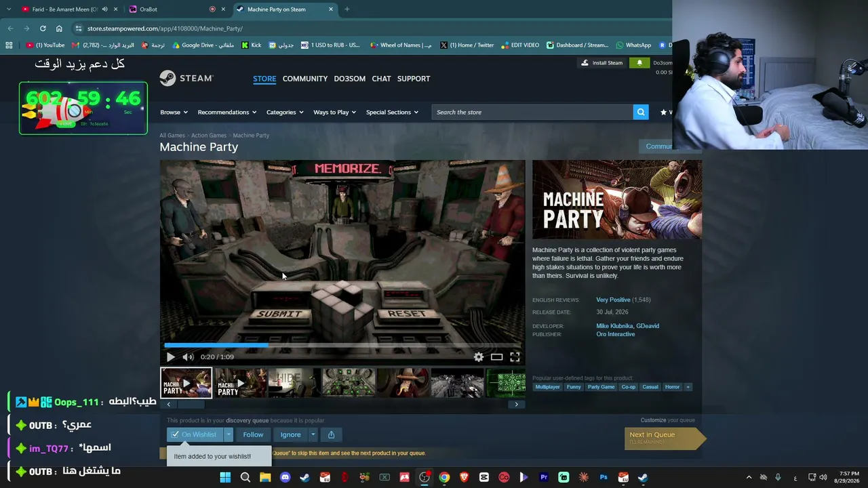
Task: Open the CHAT navigation item
Action: click(x=381, y=79)
